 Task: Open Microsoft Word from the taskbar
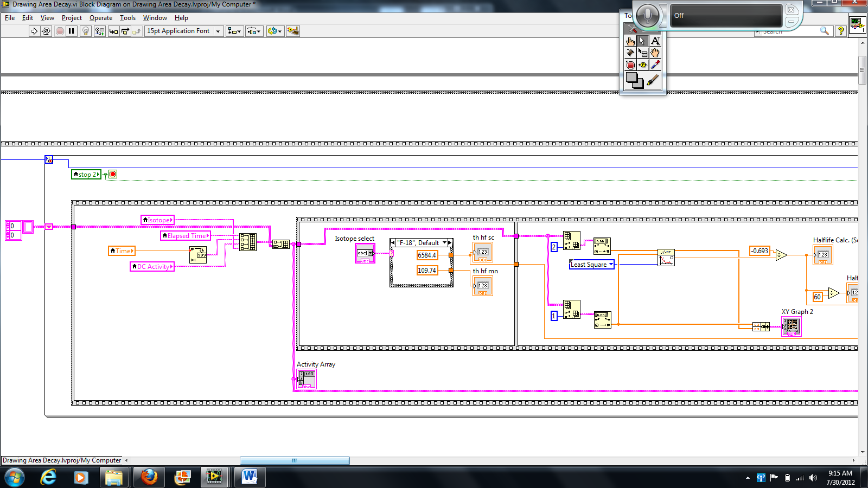click(x=250, y=477)
